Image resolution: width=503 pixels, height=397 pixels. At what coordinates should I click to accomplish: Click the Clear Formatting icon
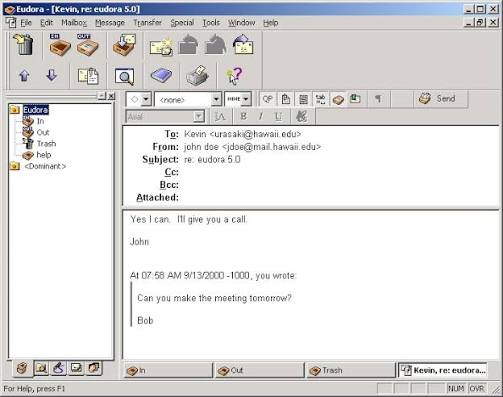pyautogui.click(x=302, y=116)
